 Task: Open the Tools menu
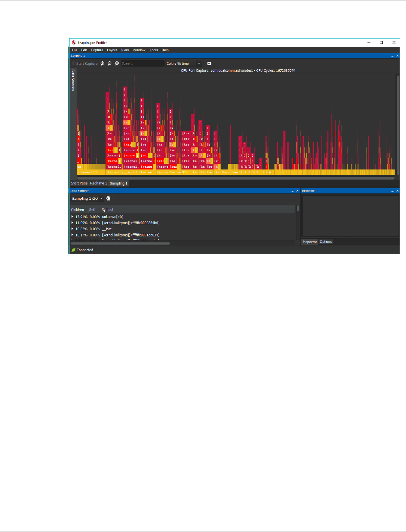pos(153,50)
